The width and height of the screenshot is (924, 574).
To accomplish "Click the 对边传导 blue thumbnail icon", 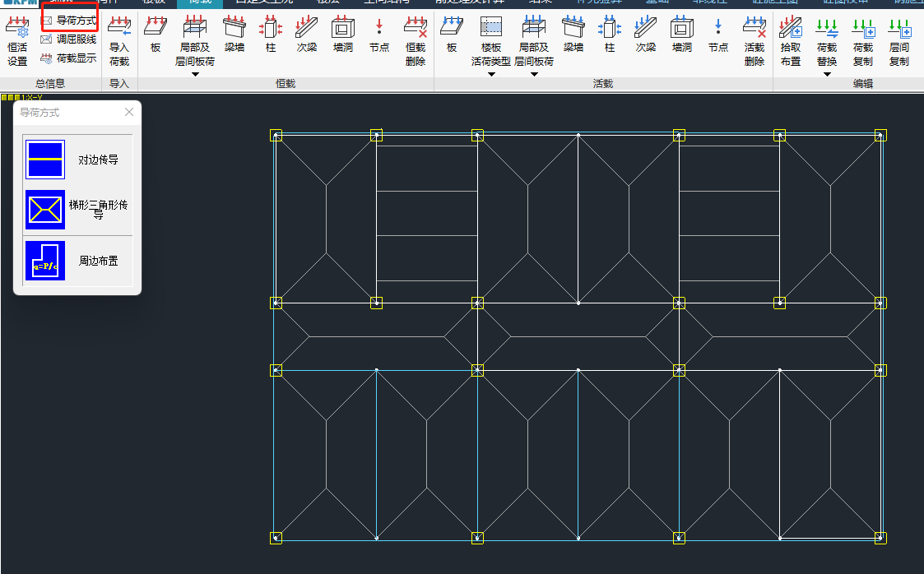I will pos(45,160).
